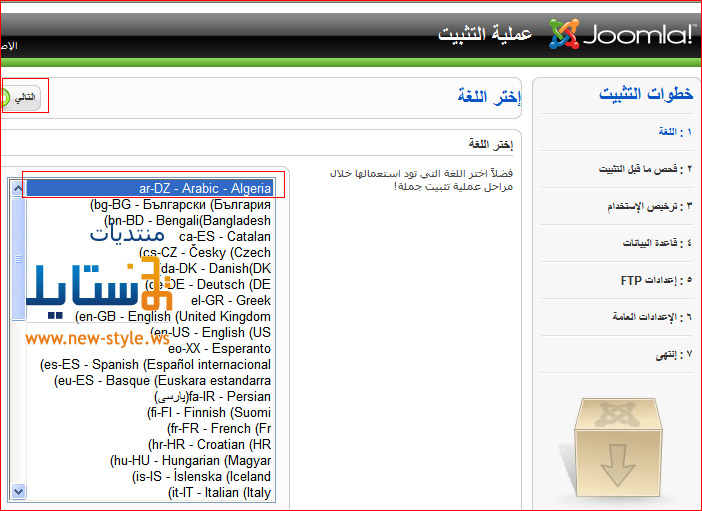Click the خطوات التثبيت sidebar heading
Image resolution: width=702 pixels, height=511 pixels.
point(646,94)
